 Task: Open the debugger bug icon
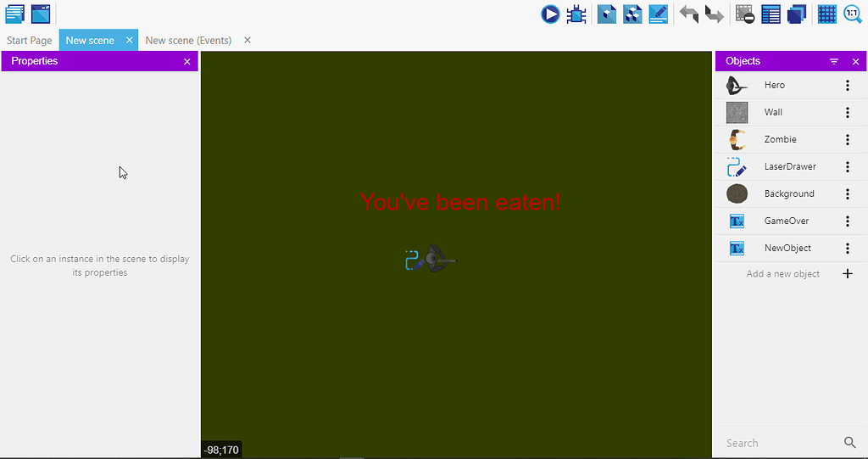[576, 14]
